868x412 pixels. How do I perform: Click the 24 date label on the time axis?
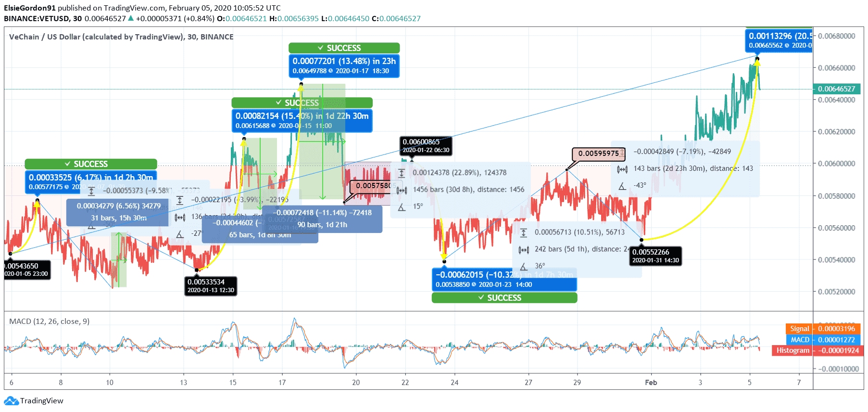(x=454, y=383)
